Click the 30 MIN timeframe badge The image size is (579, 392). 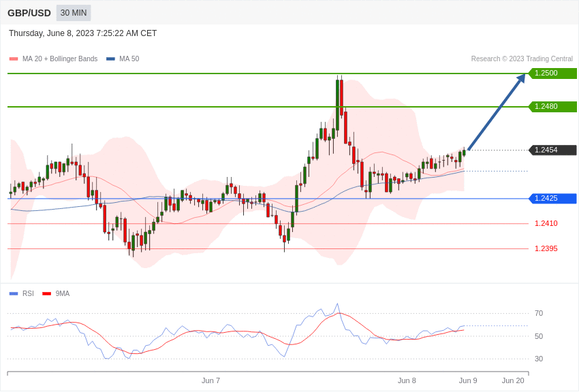tap(74, 13)
